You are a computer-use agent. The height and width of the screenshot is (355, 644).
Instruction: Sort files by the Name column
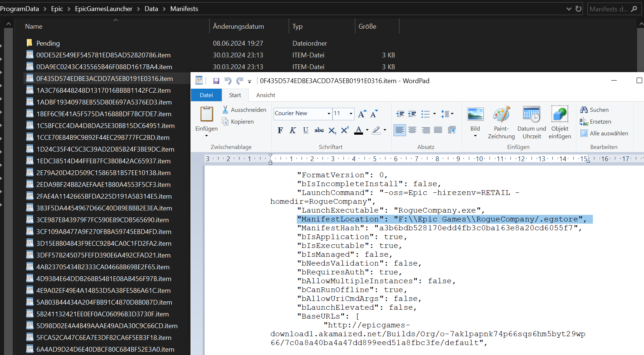(x=33, y=26)
